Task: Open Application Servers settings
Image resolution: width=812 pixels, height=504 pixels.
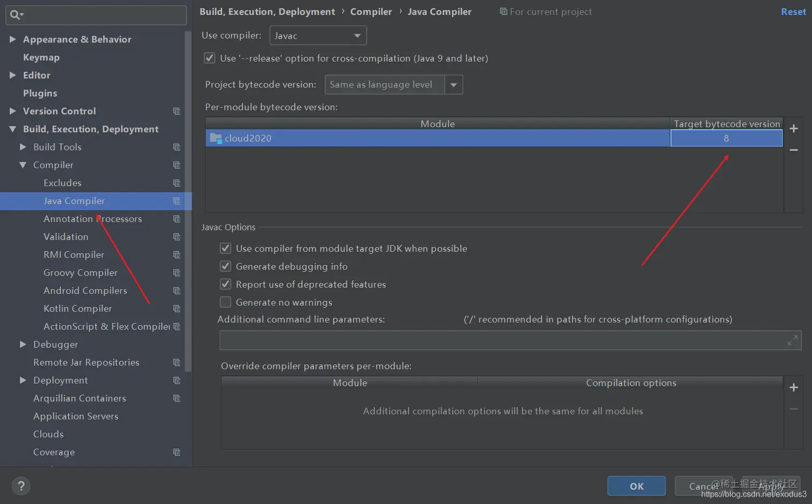Action: tap(76, 416)
